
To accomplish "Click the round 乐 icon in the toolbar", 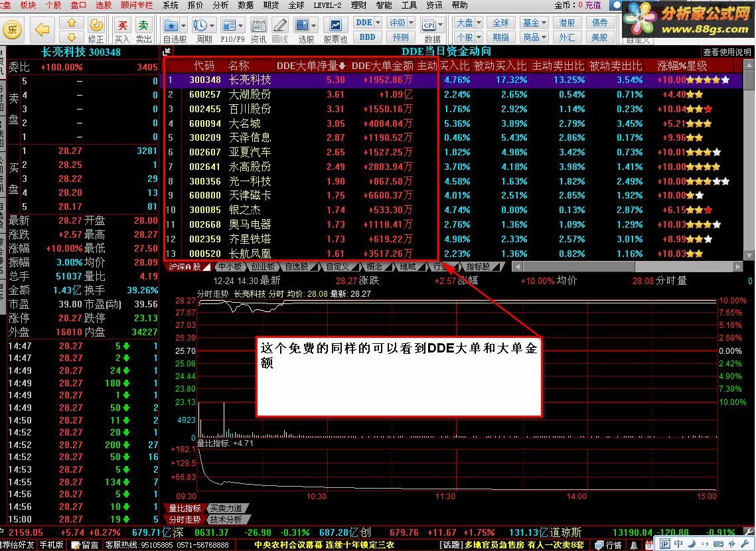I will 12,29.
